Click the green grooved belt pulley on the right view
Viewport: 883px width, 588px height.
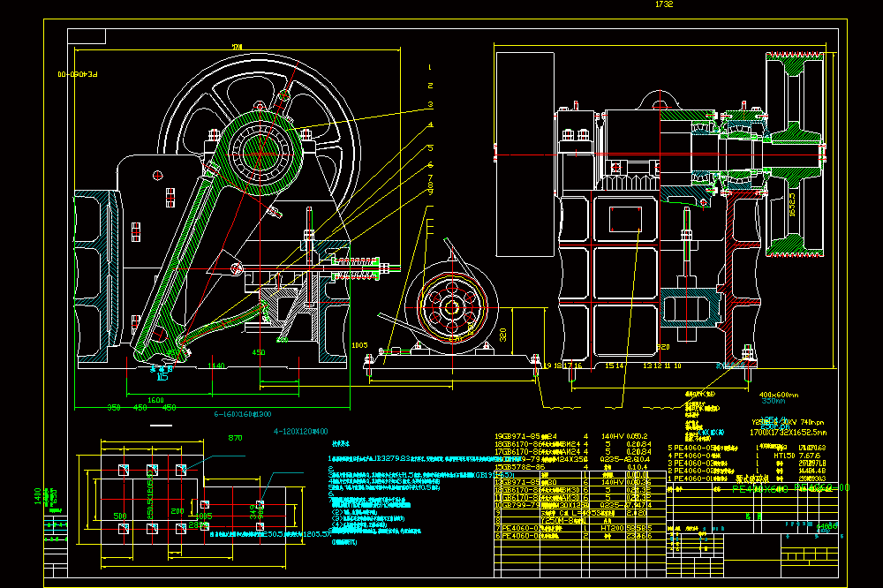(x=796, y=155)
